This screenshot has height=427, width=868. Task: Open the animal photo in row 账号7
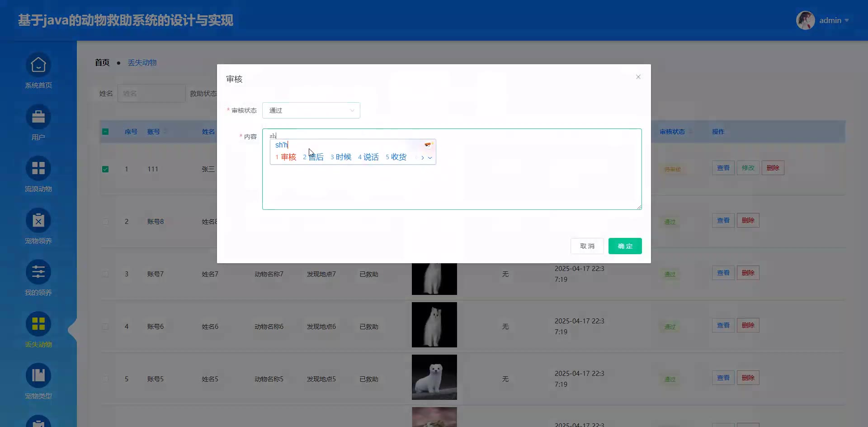click(x=434, y=279)
